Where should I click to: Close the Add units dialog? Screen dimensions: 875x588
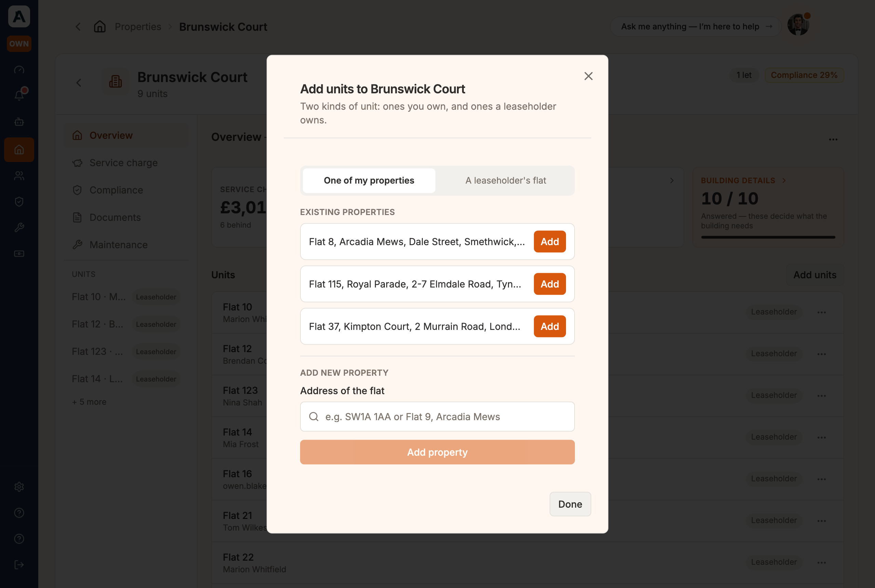coord(588,76)
